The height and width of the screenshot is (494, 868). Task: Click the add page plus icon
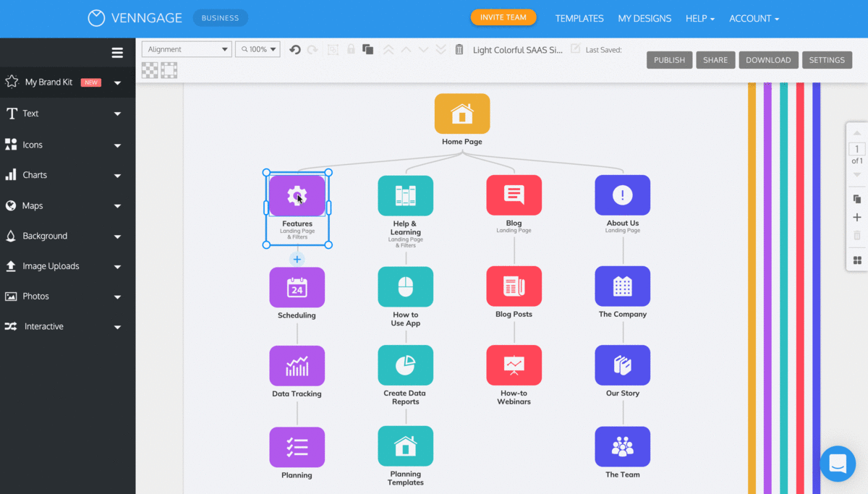857,217
